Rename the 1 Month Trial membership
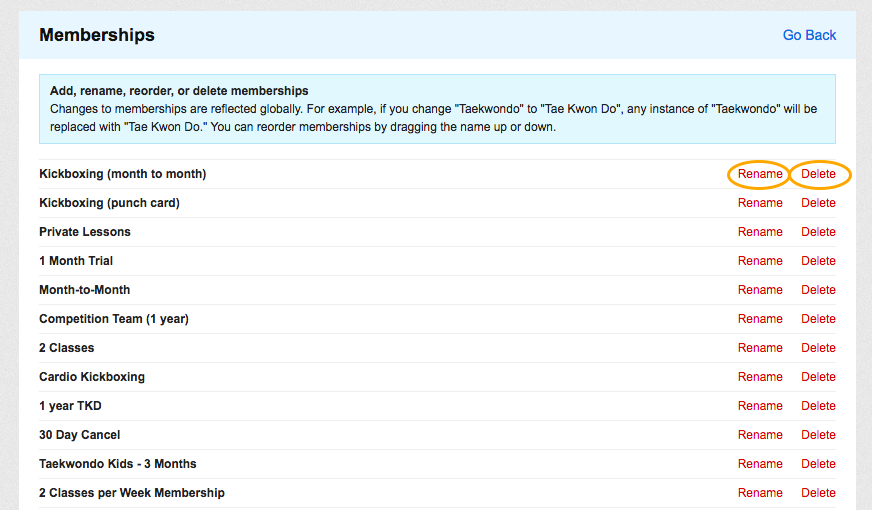 760,261
